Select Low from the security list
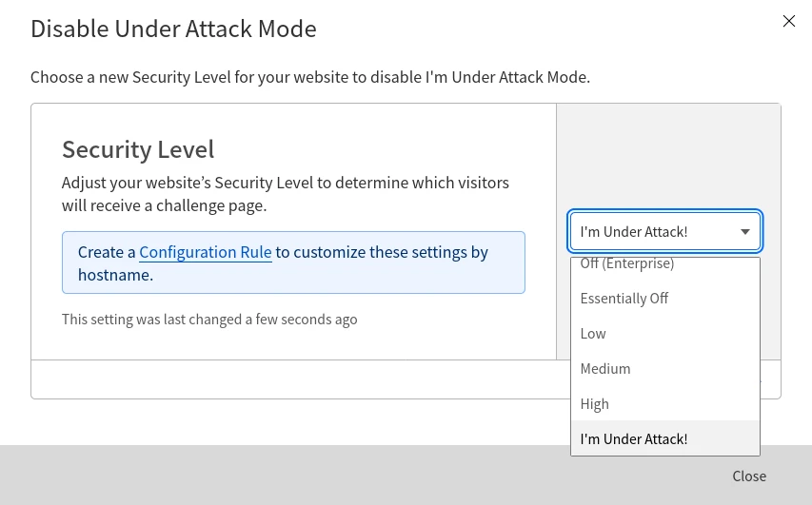This screenshot has width=812, height=505. [593, 334]
